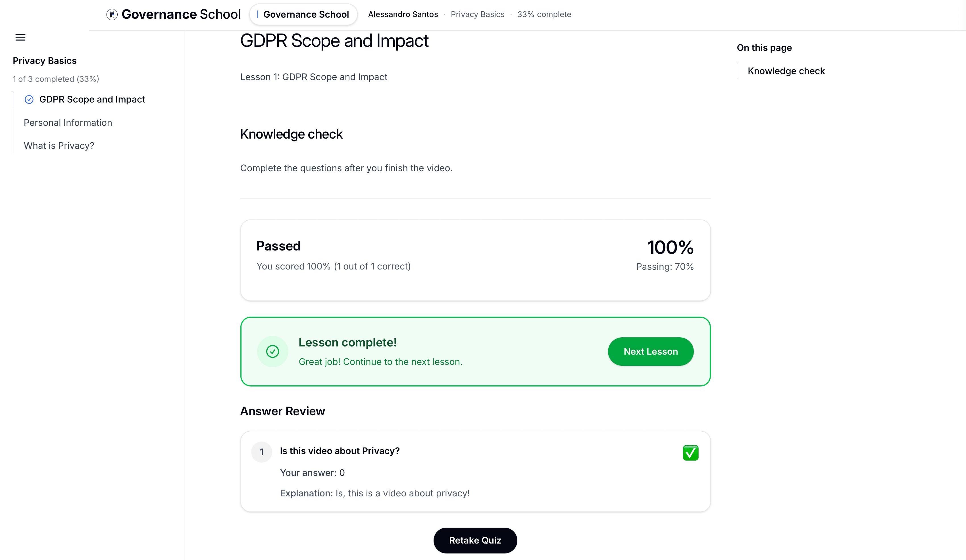Click the Governance School title text
The width and height of the screenshot is (966, 560).
tap(181, 14)
